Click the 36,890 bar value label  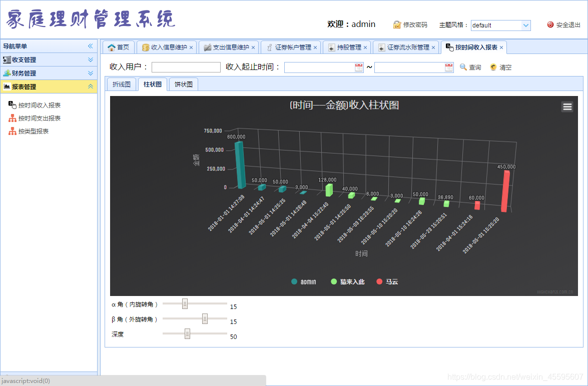(x=445, y=197)
